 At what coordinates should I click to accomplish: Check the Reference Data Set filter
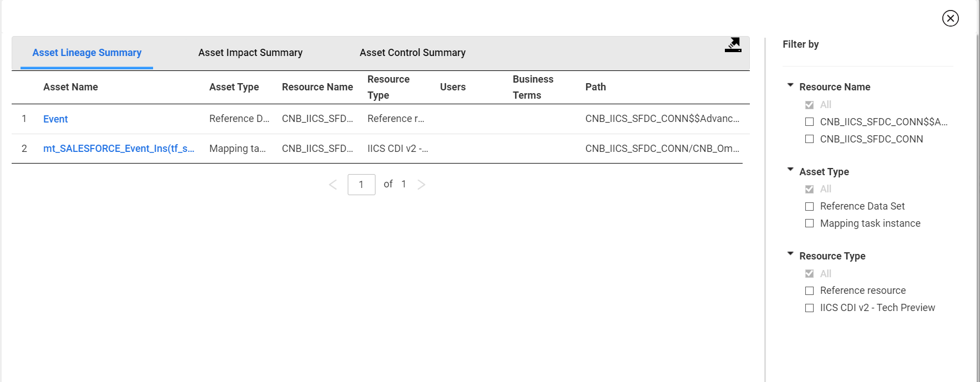(809, 206)
